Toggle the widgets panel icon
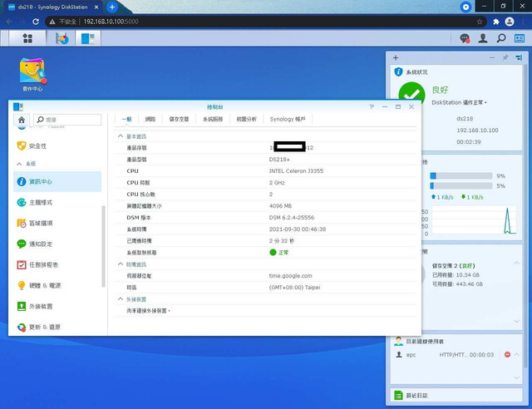The width and height of the screenshot is (532, 409). click(x=520, y=38)
